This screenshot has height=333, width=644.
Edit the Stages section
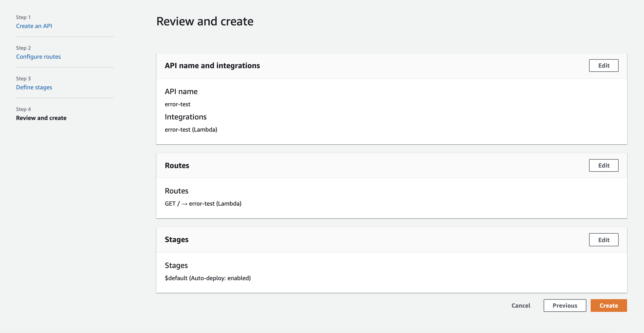coord(604,240)
